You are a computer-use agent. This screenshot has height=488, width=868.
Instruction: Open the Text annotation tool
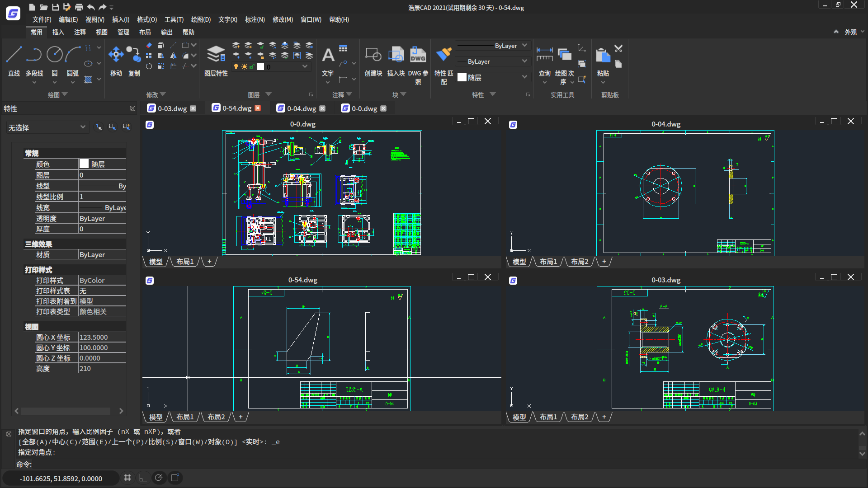point(328,55)
